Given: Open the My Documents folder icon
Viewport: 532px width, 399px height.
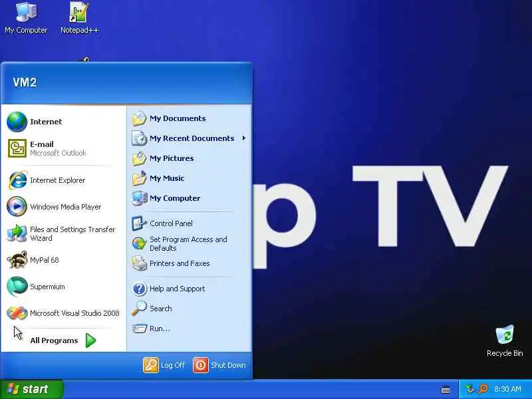Looking at the screenshot, I should pyautogui.click(x=139, y=118).
